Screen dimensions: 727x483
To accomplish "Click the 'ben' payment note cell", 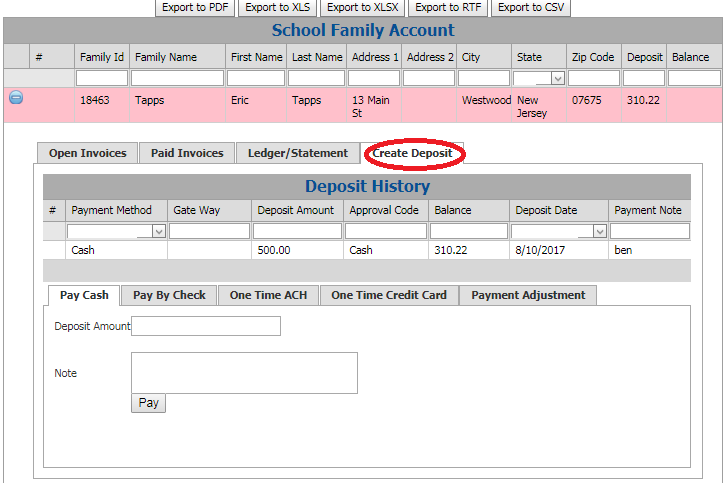I will (x=650, y=250).
